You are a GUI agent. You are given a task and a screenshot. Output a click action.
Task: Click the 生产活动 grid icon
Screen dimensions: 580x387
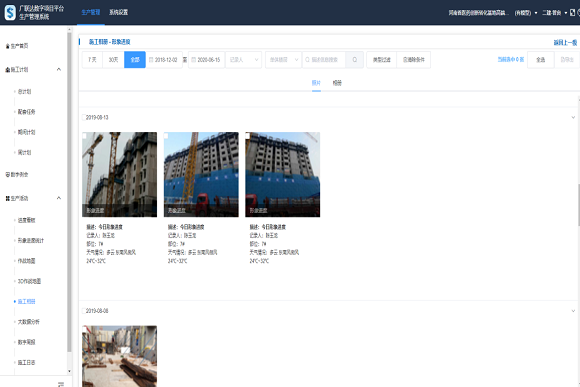tap(7, 198)
